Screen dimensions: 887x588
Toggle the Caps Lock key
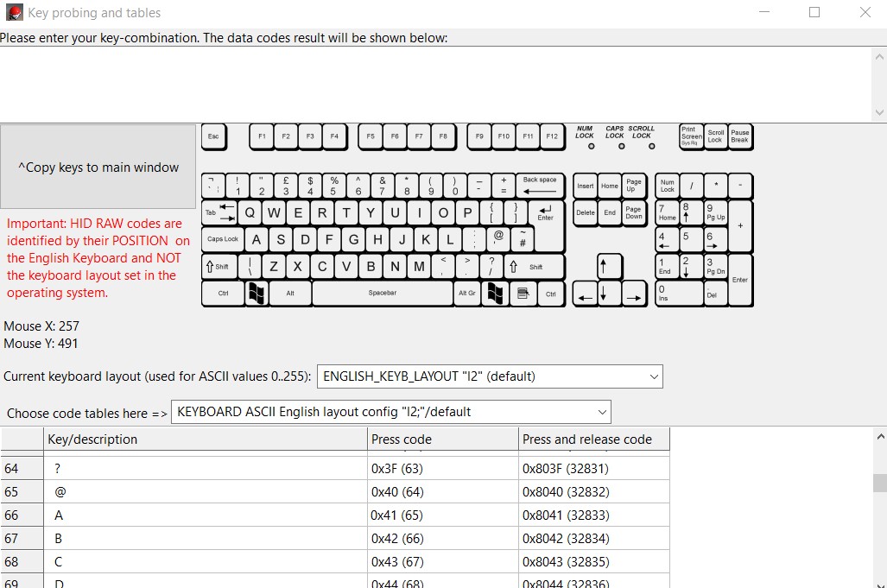coord(222,239)
